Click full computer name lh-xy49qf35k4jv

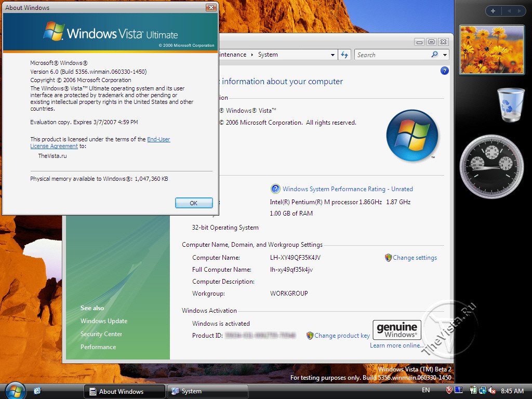(291, 270)
